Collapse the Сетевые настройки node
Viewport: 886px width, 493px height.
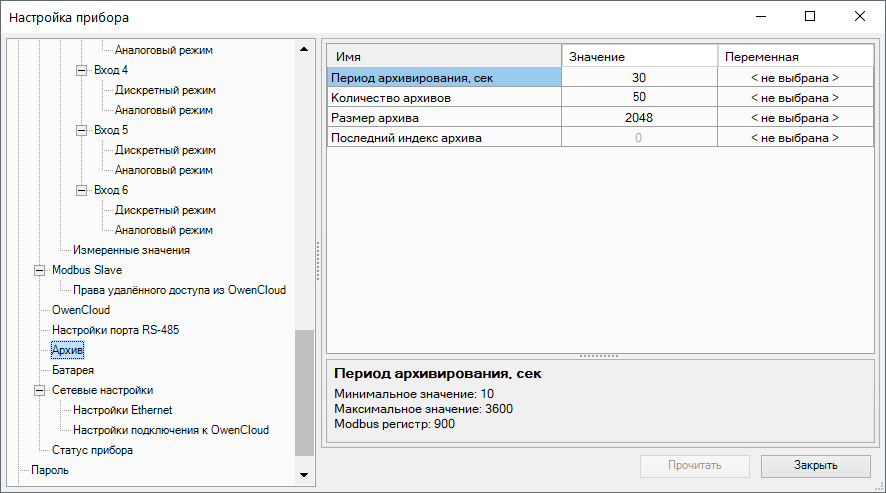pos(39,390)
